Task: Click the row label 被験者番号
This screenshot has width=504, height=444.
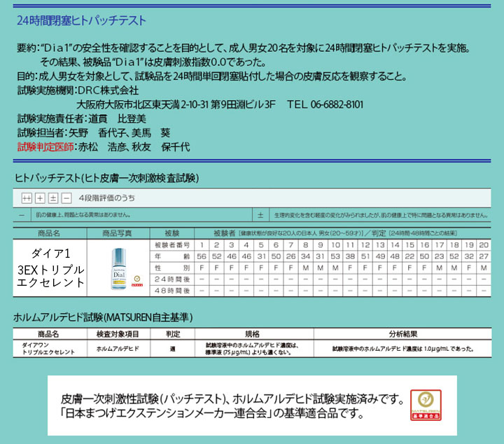Action: 172,245
